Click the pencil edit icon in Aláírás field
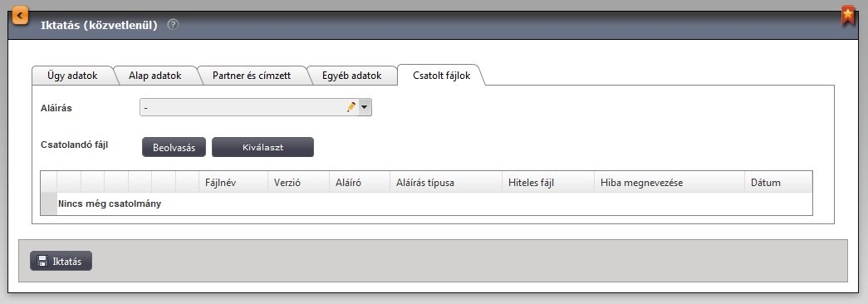Screen dimensions: 868x304 (351, 107)
